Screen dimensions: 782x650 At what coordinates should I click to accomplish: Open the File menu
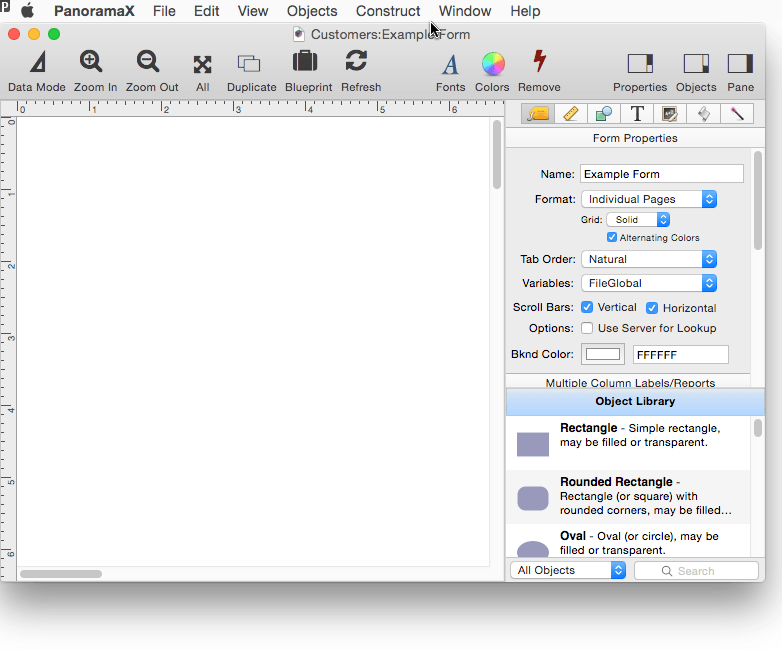click(x=164, y=11)
